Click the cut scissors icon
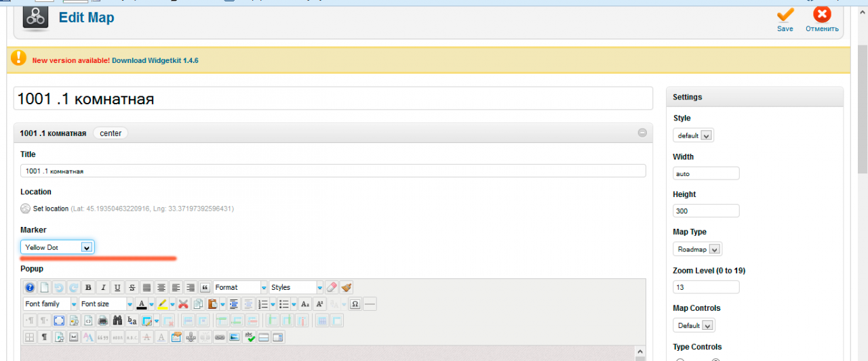The width and height of the screenshot is (868, 361). point(183,304)
